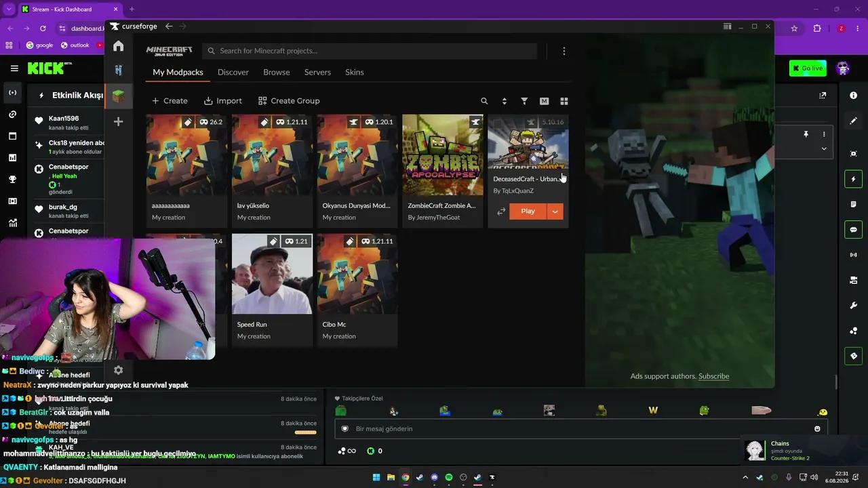Click the Kick logo in the dashboard
Screen dimensions: 868x488
click(46, 68)
